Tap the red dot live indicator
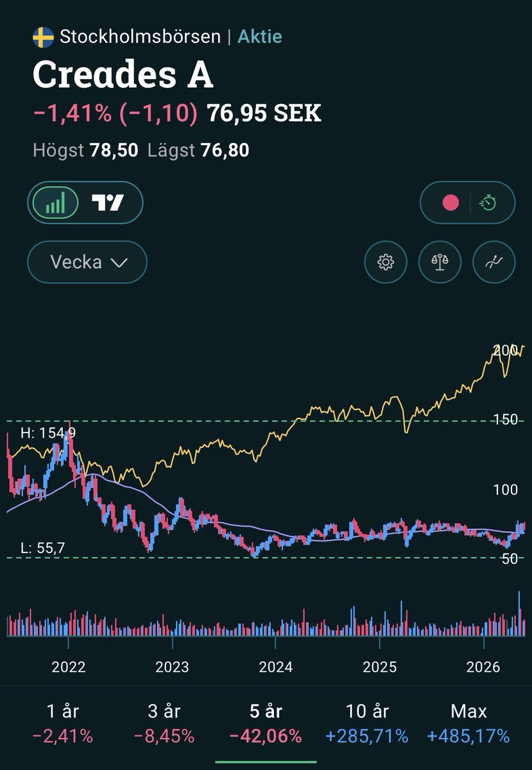Image resolution: width=532 pixels, height=770 pixels. 451,203
